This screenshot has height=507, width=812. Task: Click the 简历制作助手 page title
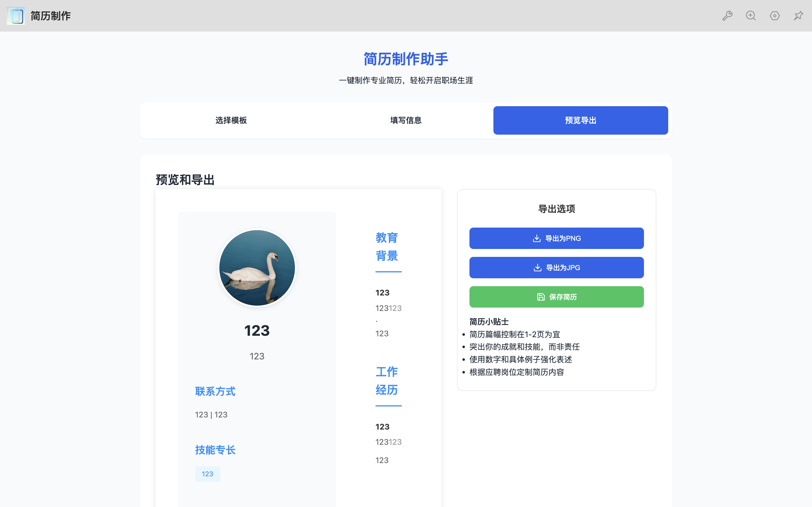tap(406, 59)
